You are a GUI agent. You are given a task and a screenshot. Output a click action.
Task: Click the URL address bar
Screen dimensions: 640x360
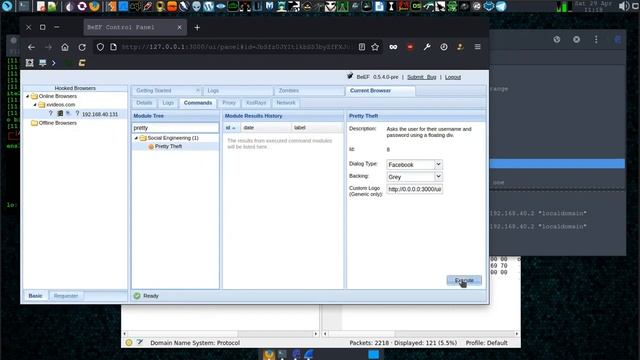[237, 47]
